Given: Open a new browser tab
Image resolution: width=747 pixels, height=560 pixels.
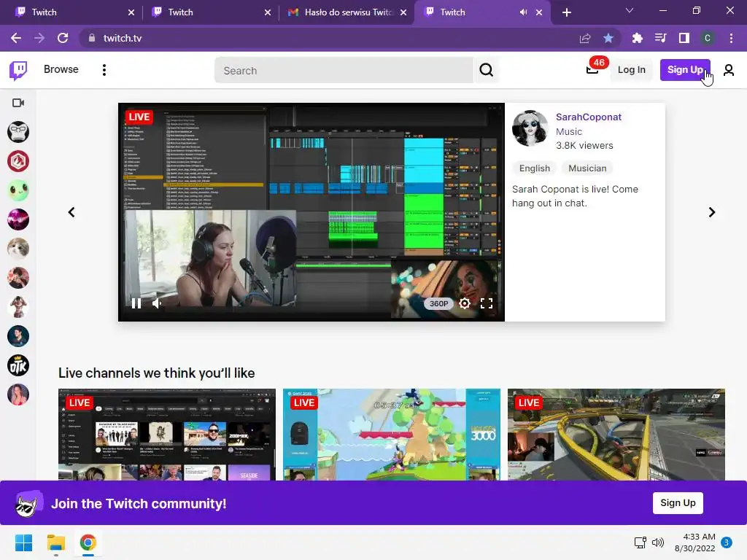Looking at the screenshot, I should [x=566, y=12].
